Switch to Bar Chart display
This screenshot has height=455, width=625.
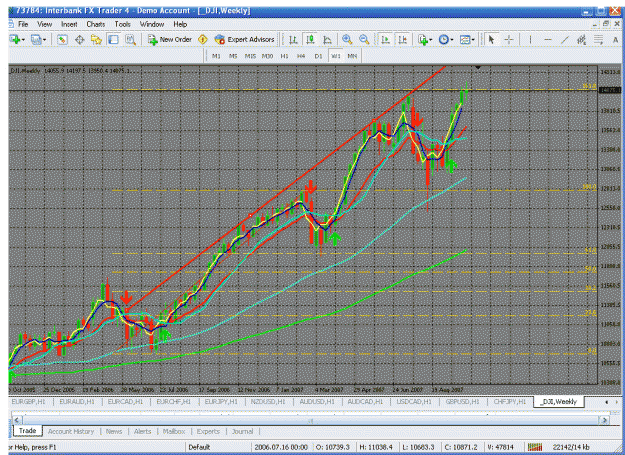(293, 39)
